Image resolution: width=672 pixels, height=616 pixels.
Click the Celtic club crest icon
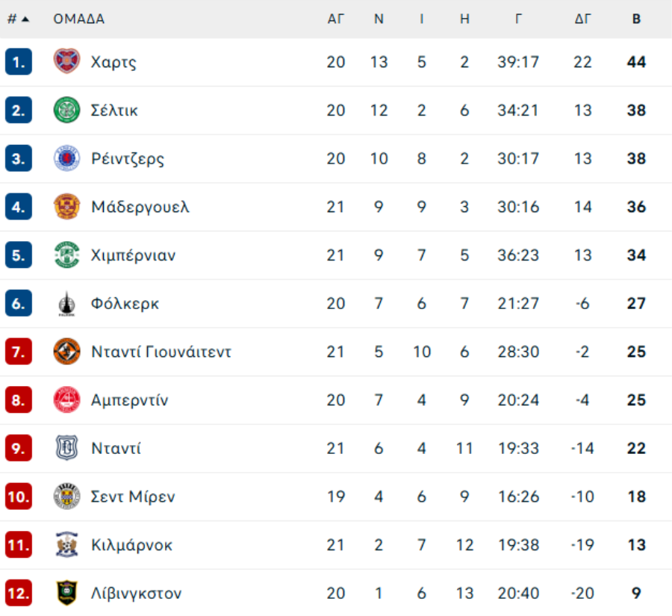[66, 110]
